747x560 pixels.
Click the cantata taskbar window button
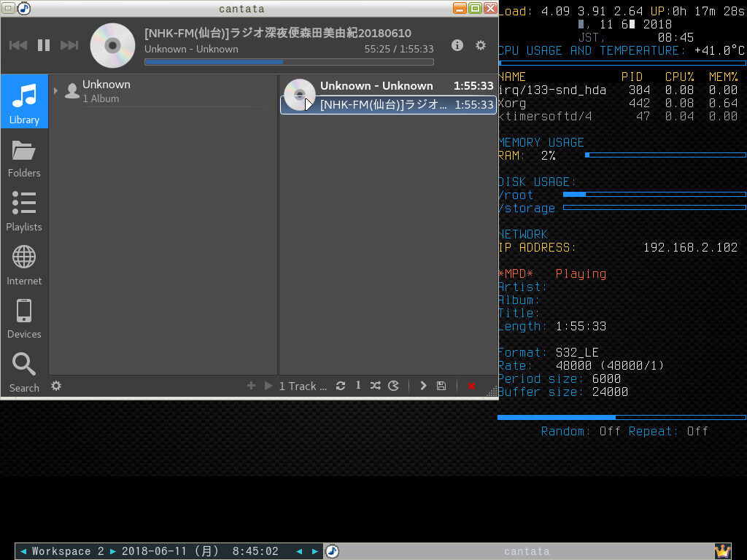[527, 551]
